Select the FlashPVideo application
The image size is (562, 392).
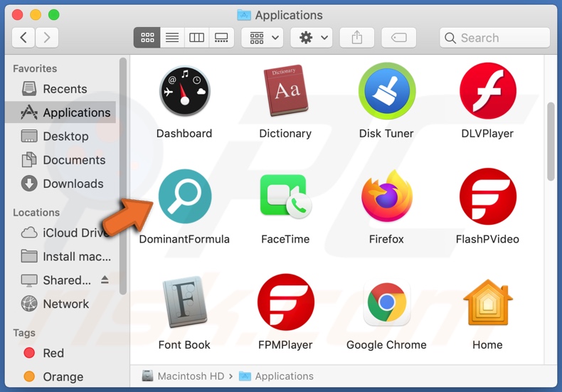[487, 197]
